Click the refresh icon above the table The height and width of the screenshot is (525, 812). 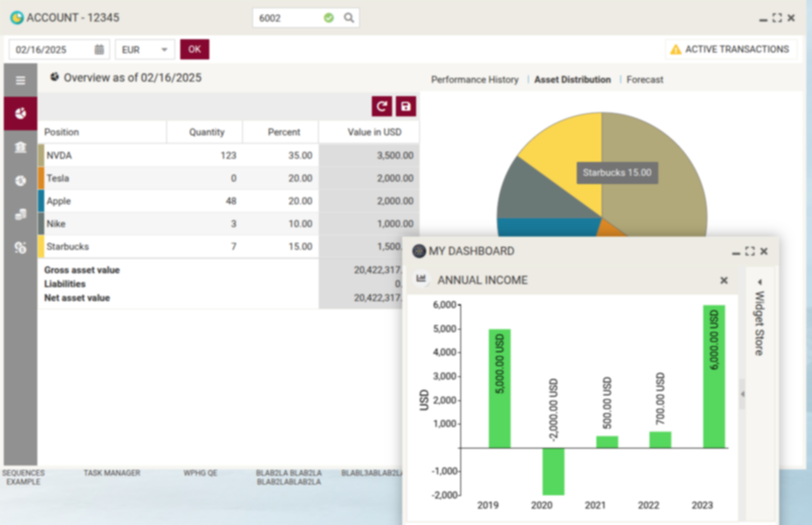pyautogui.click(x=381, y=107)
